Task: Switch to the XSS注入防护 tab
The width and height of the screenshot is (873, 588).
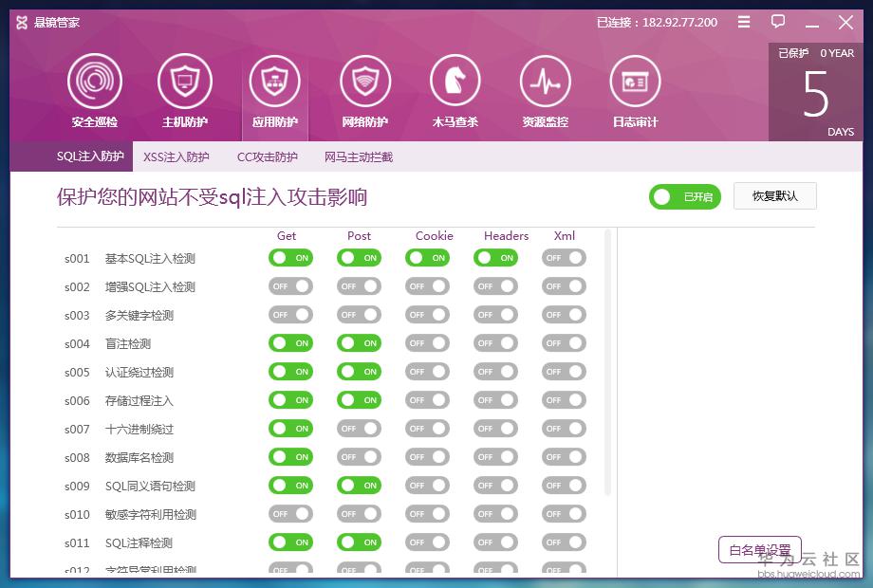Action: click(176, 156)
